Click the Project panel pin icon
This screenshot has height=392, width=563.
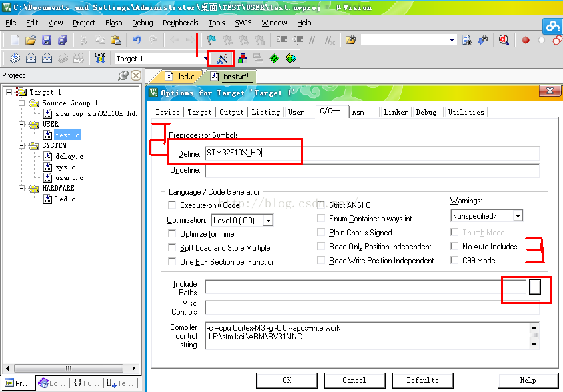click(123, 75)
